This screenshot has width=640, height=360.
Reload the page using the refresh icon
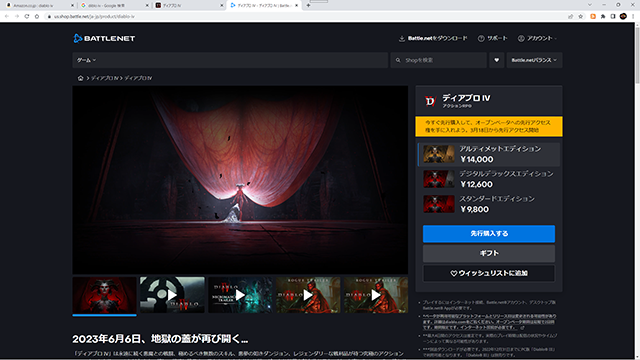(27, 16)
